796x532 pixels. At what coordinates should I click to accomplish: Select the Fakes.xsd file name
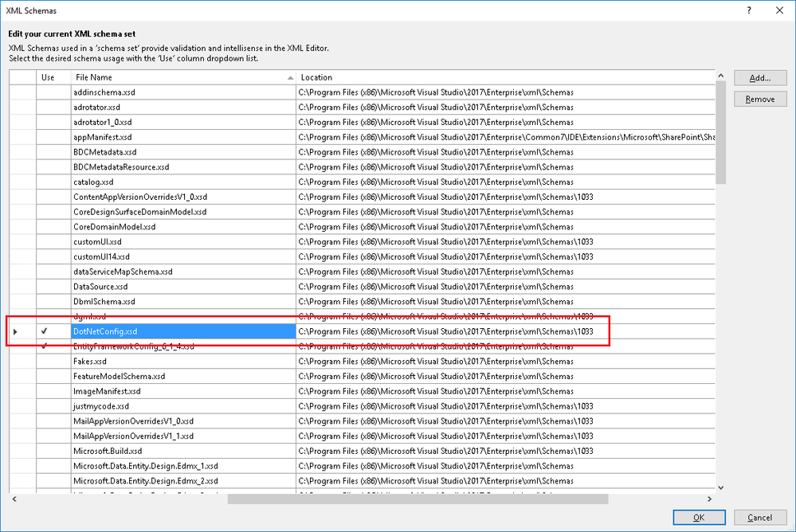tap(183, 361)
